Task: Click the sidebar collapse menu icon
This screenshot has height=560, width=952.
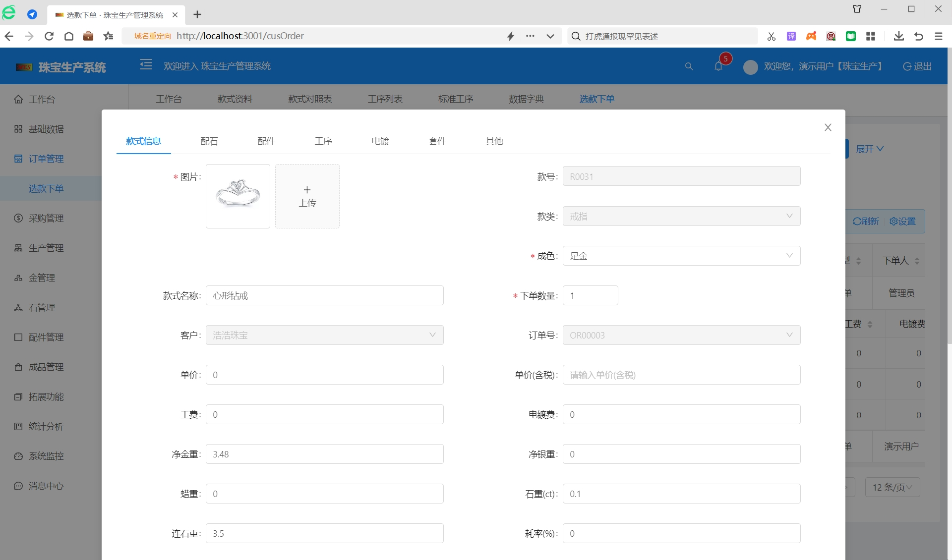Action: click(146, 65)
